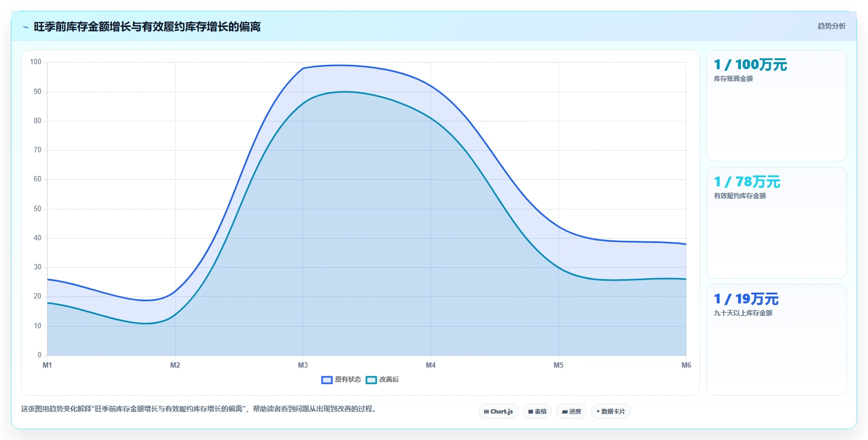The image size is (868, 440).
Task: Click the 进度 tag
Action: tap(571, 411)
